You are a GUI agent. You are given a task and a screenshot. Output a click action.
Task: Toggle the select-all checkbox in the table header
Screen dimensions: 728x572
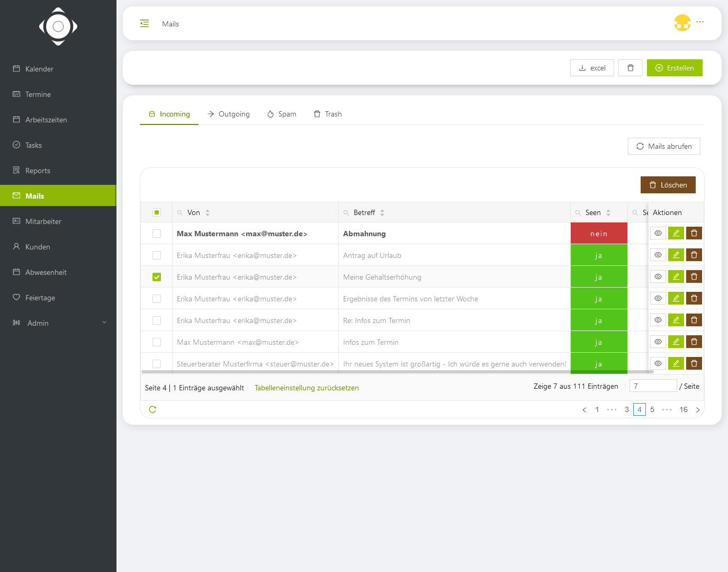(x=157, y=213)
